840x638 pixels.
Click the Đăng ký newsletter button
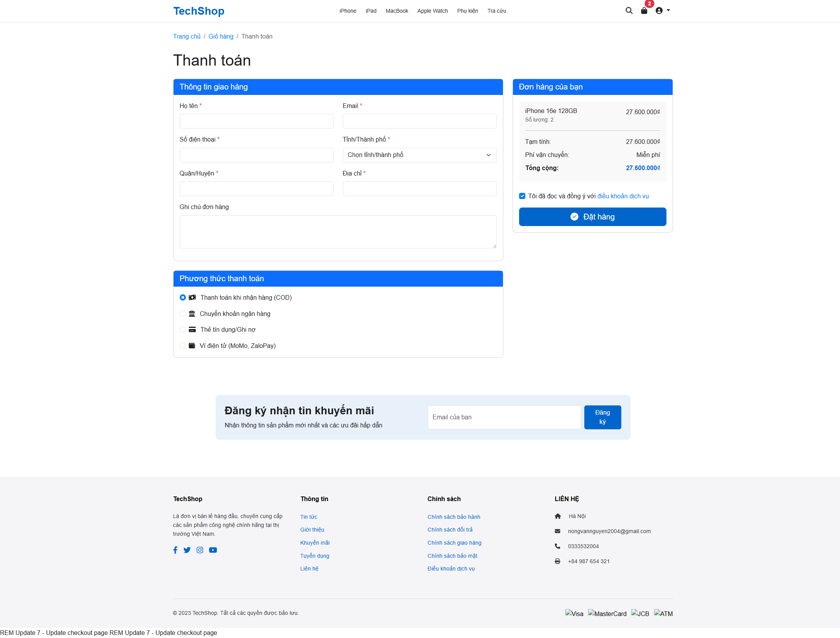602,417
